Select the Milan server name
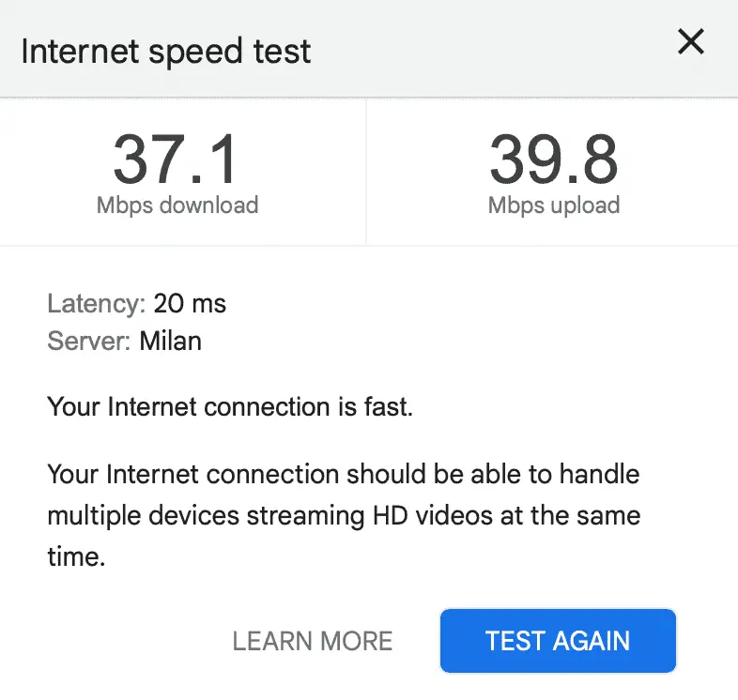This screenshot has width=738, height=700. pos(170,341)
